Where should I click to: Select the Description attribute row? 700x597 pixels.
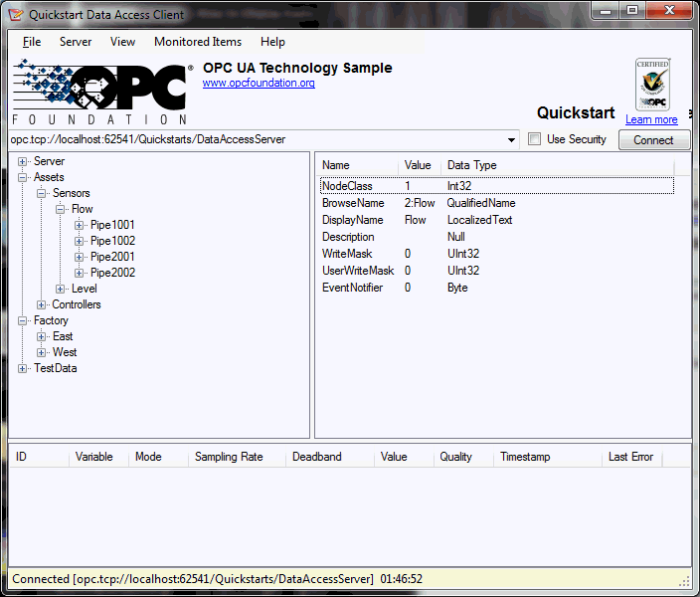tap(497, 237)
